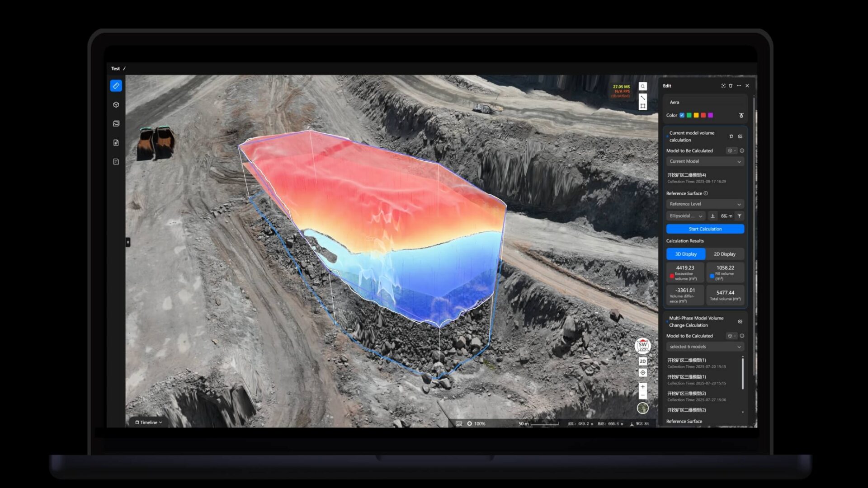Click the focus/locate icon in Edit header

(x=723, y=86)
